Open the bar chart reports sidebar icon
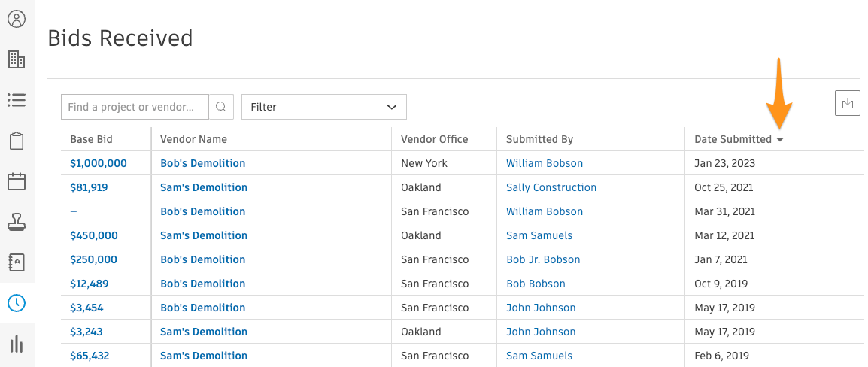Image resolution: width=868 pixels, height=367 pixels. [17, 344]
